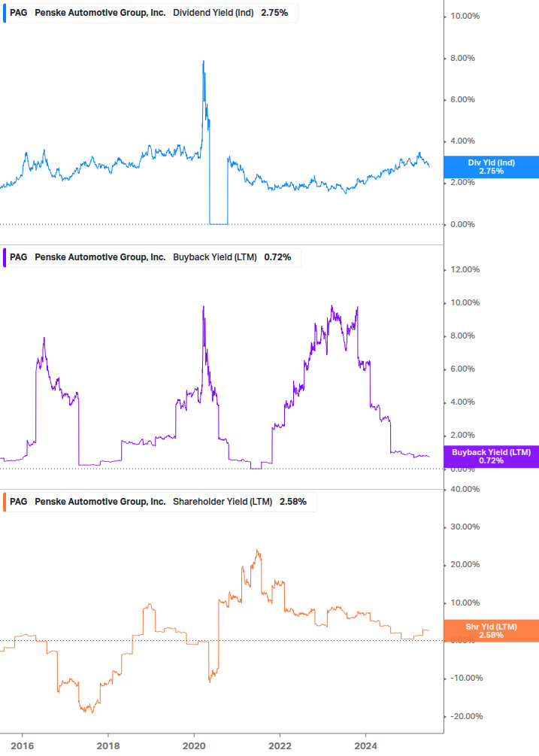Click the 2016 label on the time axis
The image size is (539, 756).
pyautogui.click(x=23, y=746)
